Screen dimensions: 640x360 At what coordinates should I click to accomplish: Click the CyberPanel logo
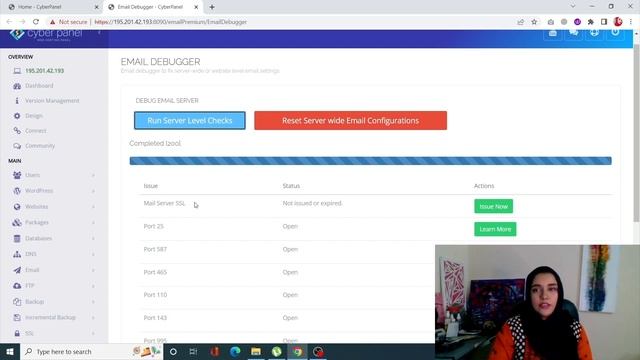click(x=46, y=34)
